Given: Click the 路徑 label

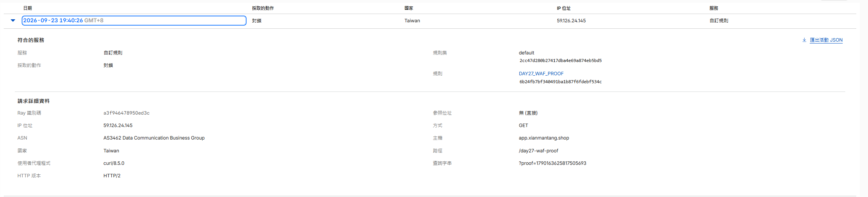Looking at the screenshot, I should [x=438, y=151].
